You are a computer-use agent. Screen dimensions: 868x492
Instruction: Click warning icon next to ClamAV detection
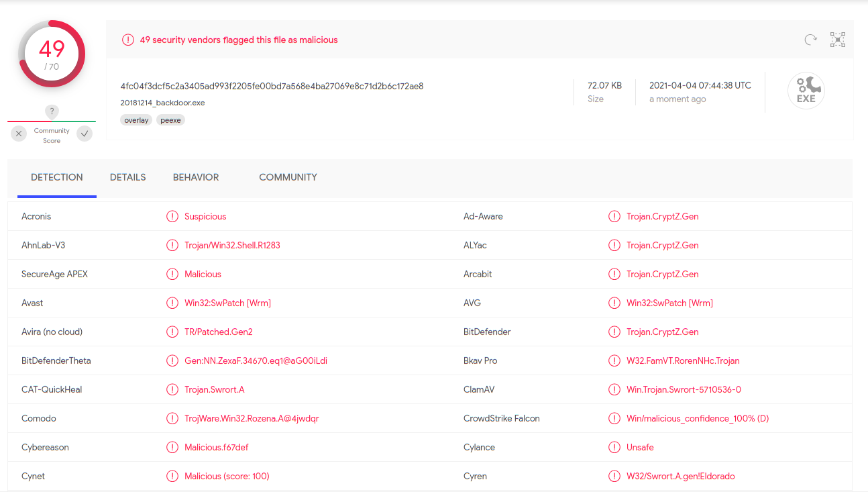614,390
